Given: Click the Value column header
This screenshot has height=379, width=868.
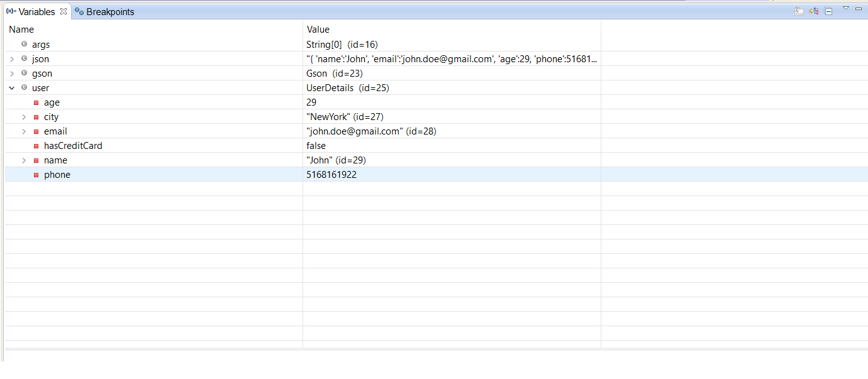Looking at the screenshot, I should [x=318, y=29].
